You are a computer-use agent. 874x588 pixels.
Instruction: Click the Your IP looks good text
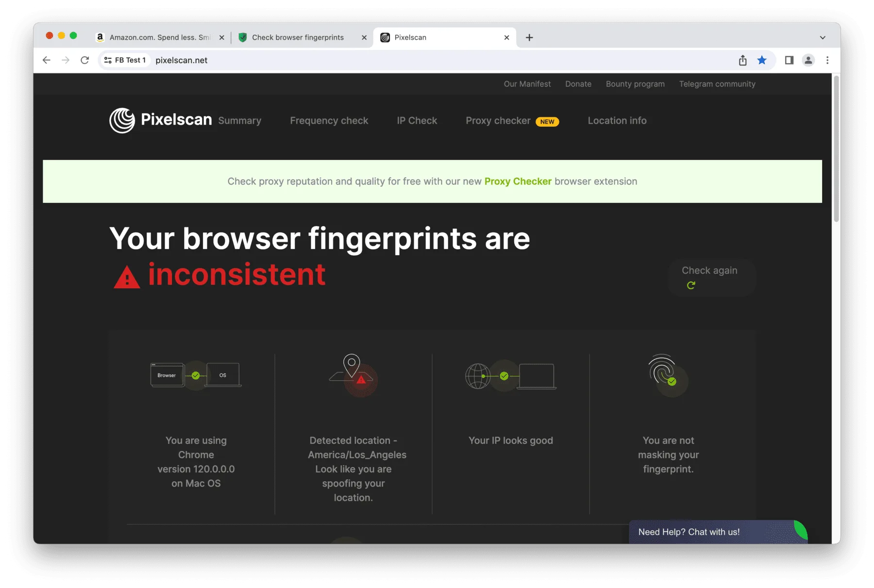point(511,441)
